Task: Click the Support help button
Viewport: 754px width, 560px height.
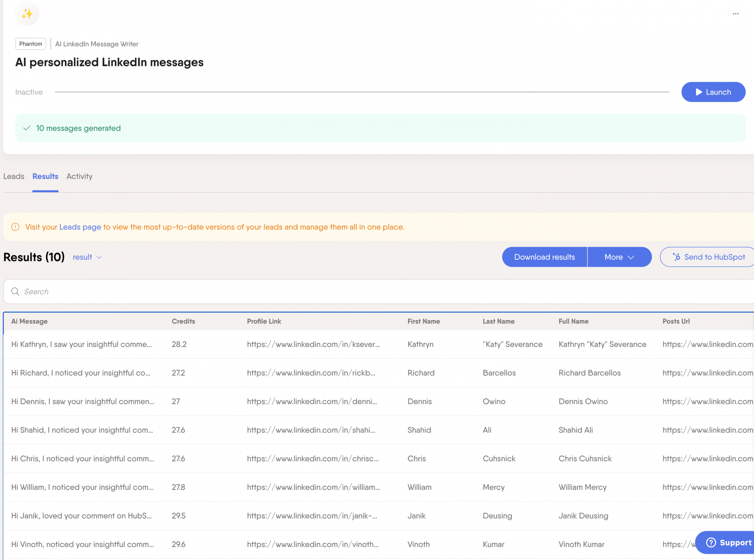Action: point(725,542)
